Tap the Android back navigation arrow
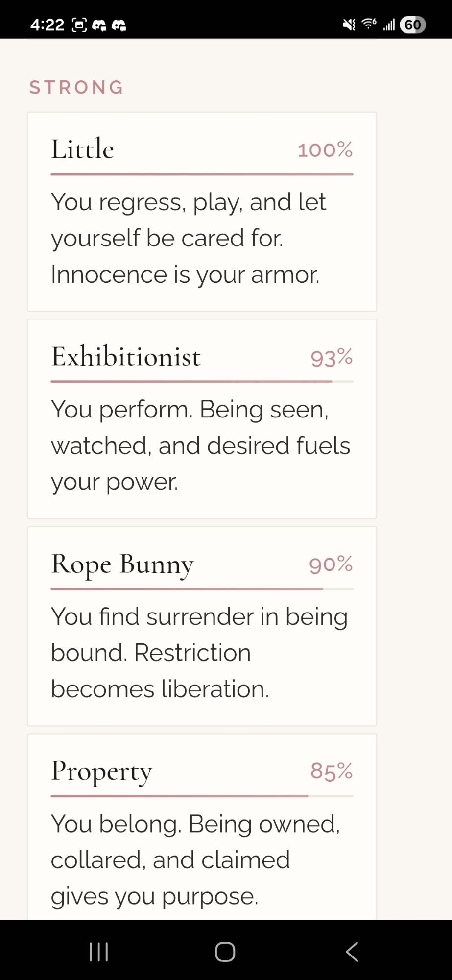 tap(352, 952)
